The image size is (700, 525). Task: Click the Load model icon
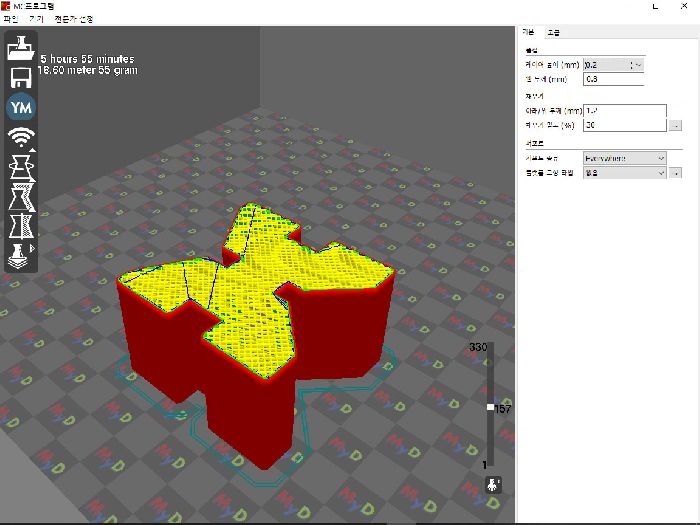[x=21, y=48]
